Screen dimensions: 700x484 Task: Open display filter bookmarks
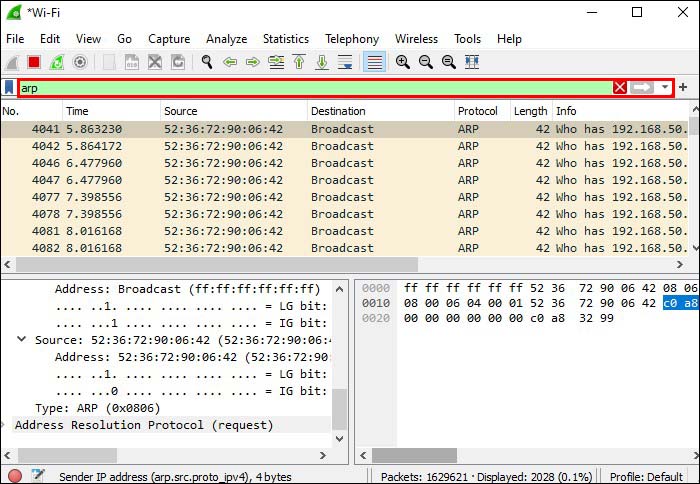[8, 87]
